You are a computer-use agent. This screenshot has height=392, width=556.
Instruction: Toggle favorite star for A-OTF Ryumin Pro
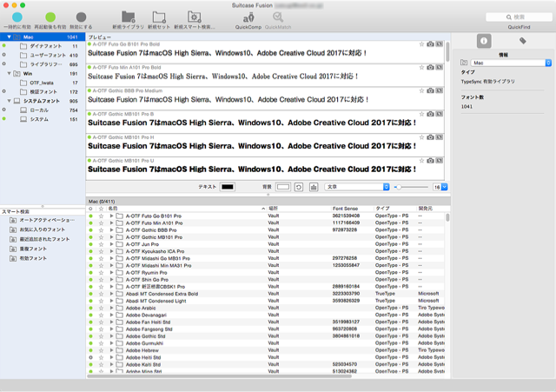(101, 272)
